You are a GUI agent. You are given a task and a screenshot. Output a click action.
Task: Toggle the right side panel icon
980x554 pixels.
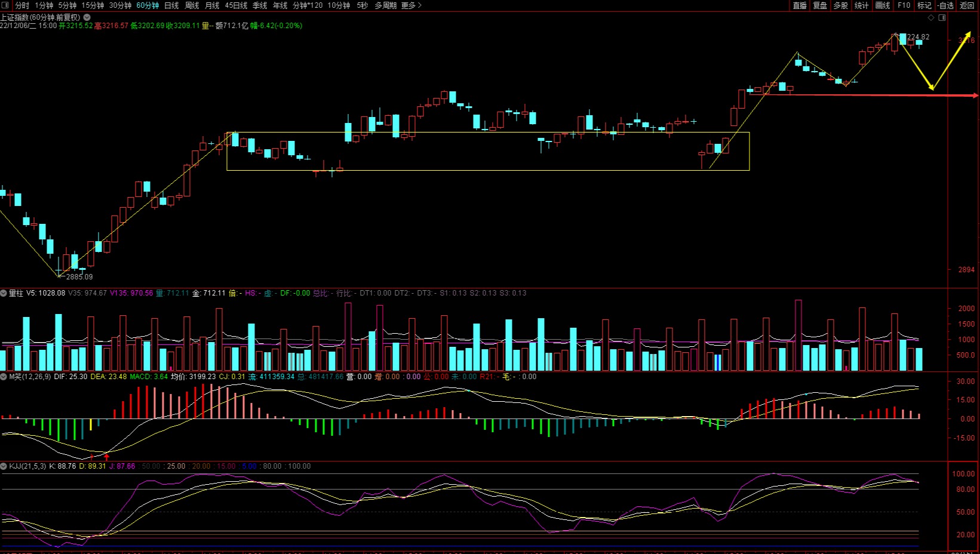942,18
